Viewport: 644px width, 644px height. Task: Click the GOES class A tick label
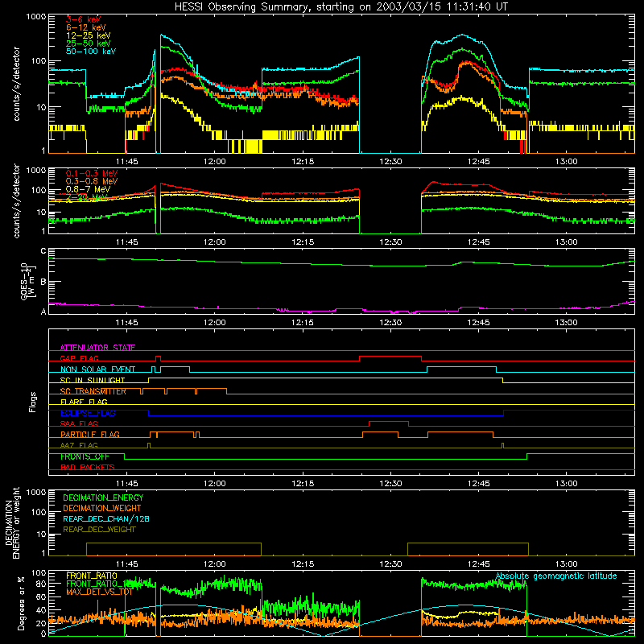click(43, 312)
